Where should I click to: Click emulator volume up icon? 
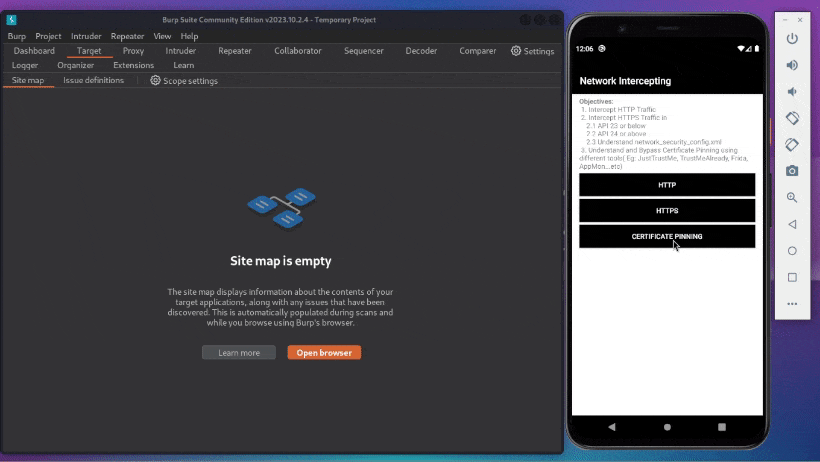click(792, 65)
